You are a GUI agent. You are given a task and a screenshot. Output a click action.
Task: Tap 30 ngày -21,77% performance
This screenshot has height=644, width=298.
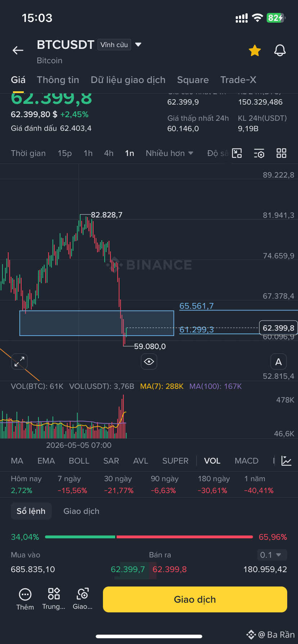pos(119,484)
